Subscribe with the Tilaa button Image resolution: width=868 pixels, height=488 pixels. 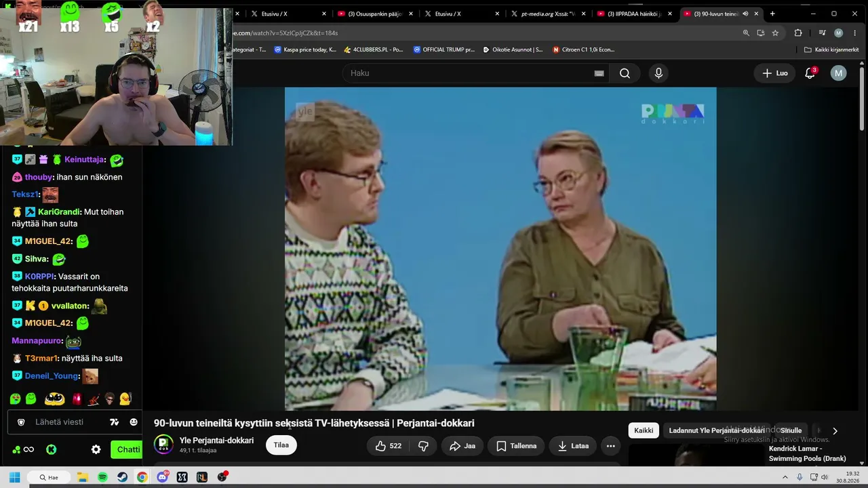(x=281, y=445)
